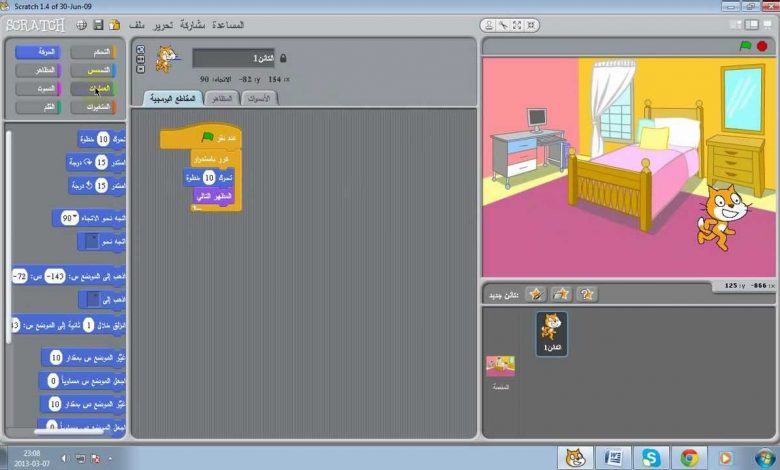
Task: Click the volume speaker icon in system tray
Action: pos(64,458)
